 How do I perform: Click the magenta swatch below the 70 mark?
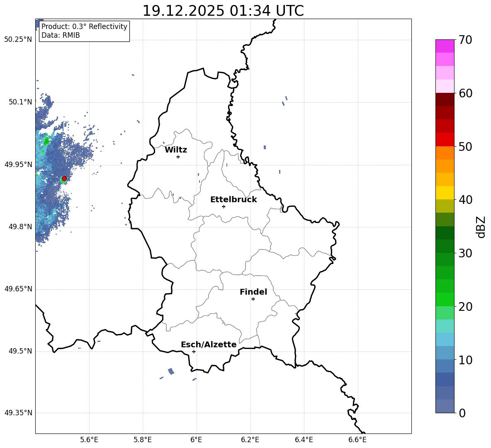445,46
